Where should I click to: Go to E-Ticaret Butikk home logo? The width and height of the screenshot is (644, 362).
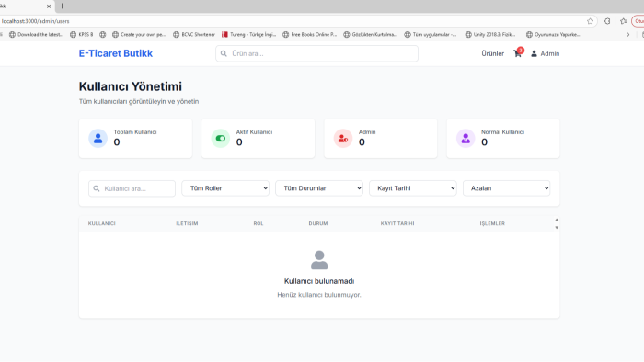tap(115, 53)
